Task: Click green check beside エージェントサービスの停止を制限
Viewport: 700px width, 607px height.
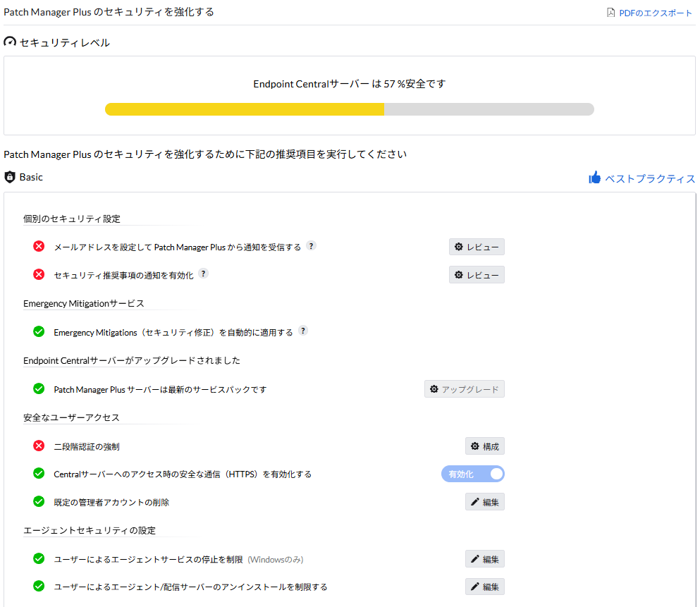Action: tap(39, 559)
